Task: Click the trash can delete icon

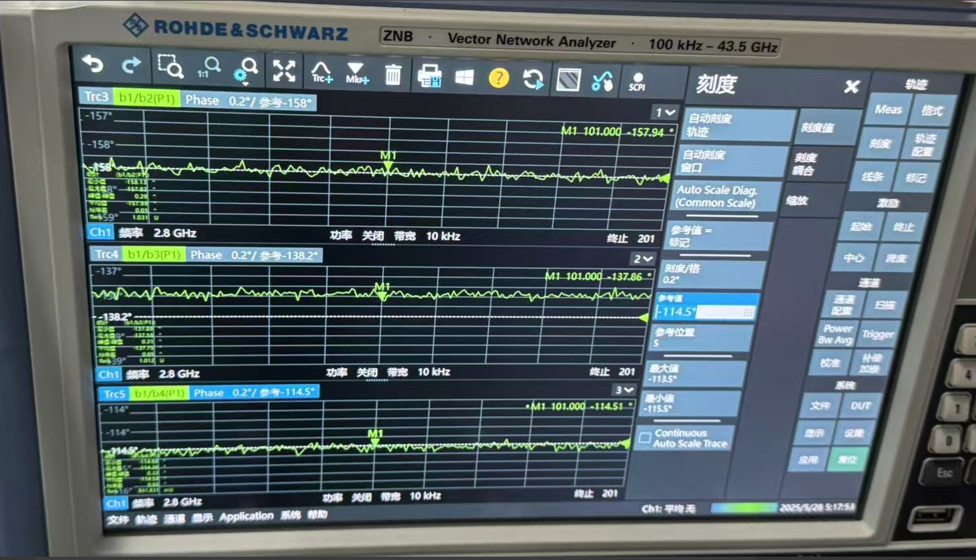Action: [393, 75]
